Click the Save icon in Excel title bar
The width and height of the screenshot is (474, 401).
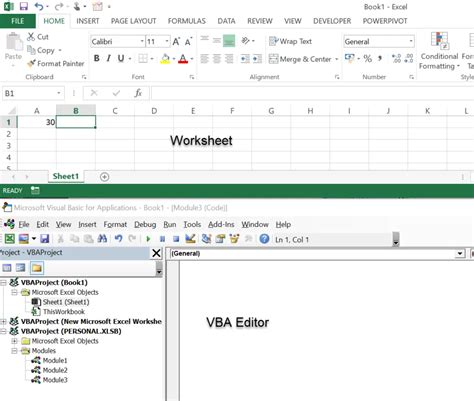click(23, 6)
